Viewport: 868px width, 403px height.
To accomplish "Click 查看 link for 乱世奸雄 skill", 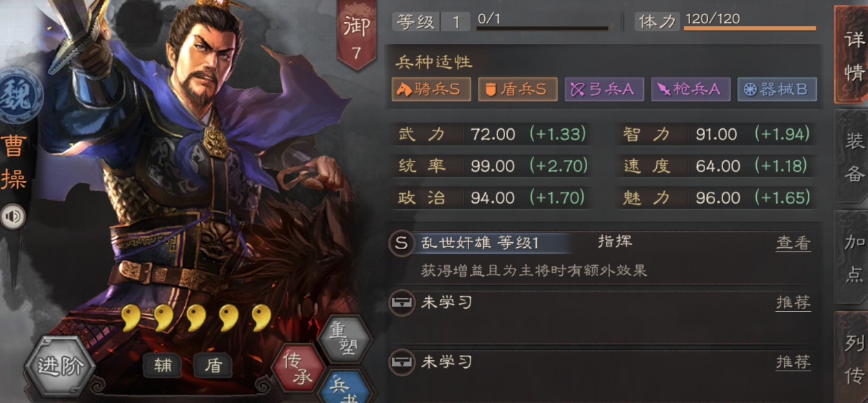I will 793,243.
